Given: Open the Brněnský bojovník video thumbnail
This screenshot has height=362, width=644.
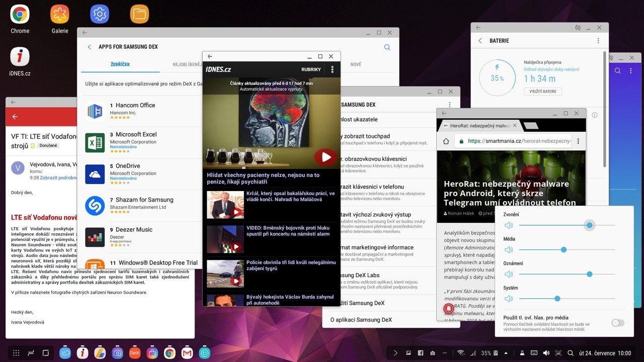Looking at the screenshot, I should pos(225,239).
